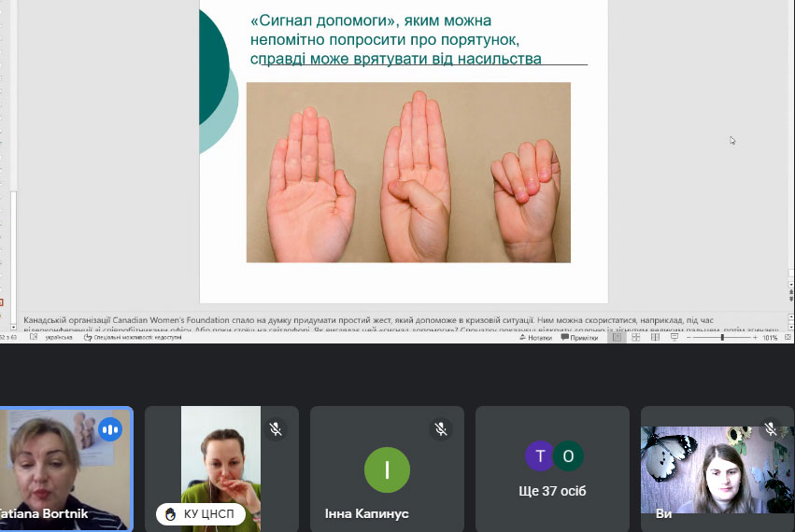Screen dimensions: 795x532
Task: Click into the speaker notes text area
Action: pyautogui.click(x=403, y=323)
